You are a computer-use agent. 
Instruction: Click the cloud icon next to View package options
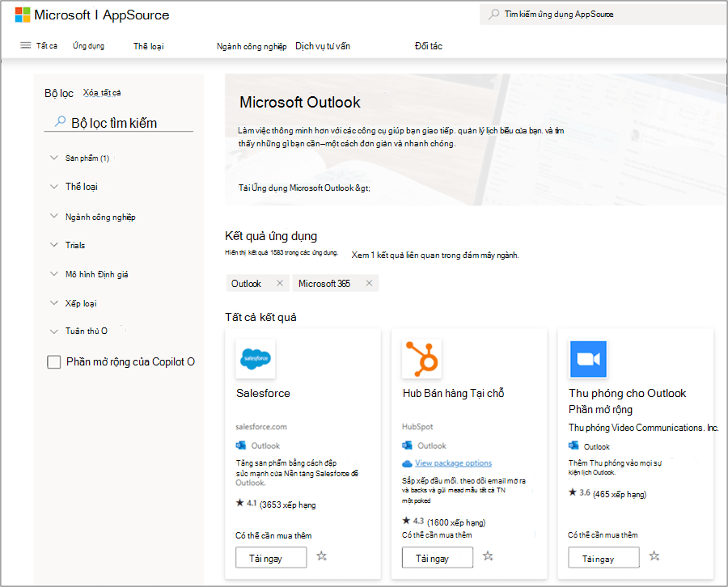click(x=407, y=463)
